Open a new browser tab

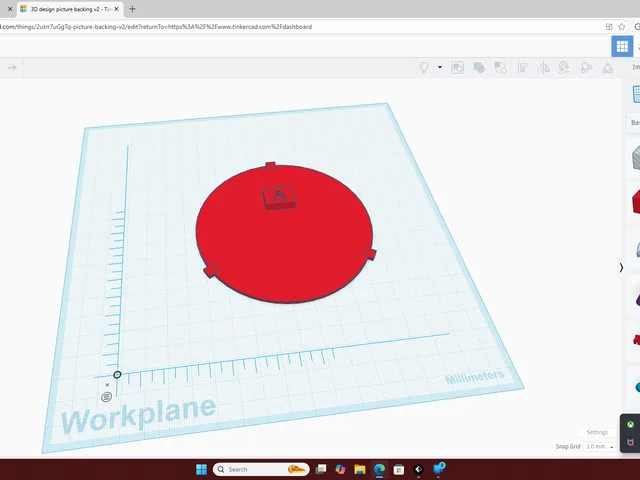[132, 9]
